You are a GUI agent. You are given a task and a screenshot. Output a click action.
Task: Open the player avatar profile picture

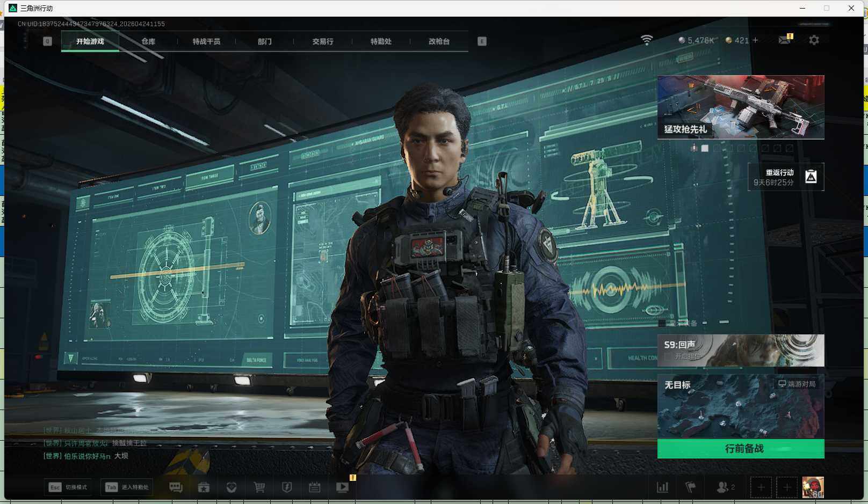[x=813, y=487]
